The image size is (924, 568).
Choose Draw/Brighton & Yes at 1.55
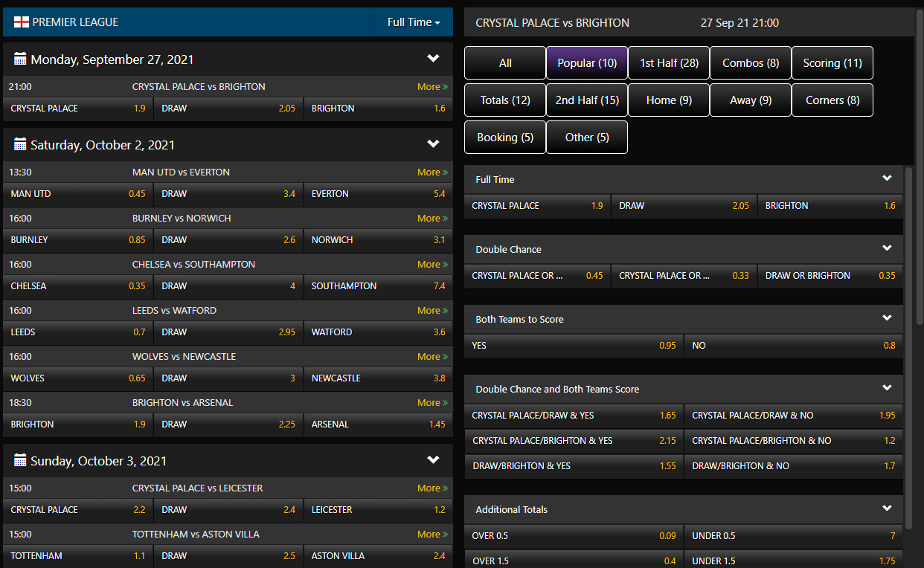pos(574,466)
